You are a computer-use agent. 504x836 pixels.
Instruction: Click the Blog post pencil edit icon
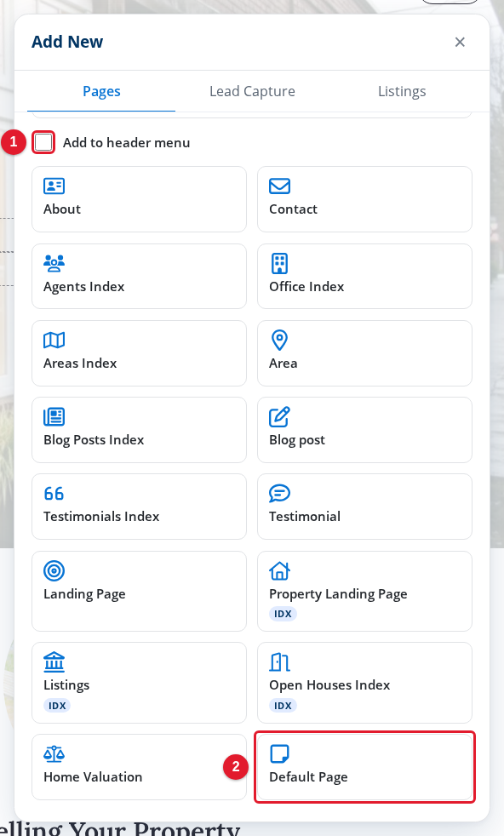click(279, 417)
